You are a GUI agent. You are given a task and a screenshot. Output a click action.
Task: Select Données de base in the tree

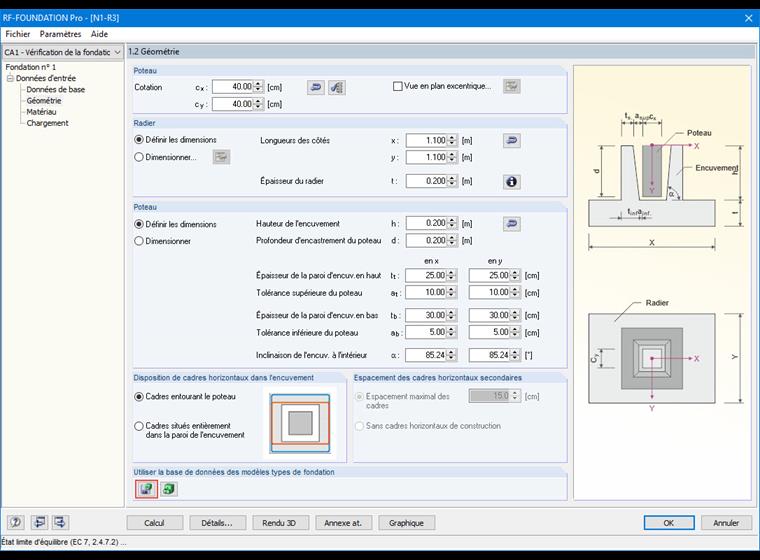(56, 90)
